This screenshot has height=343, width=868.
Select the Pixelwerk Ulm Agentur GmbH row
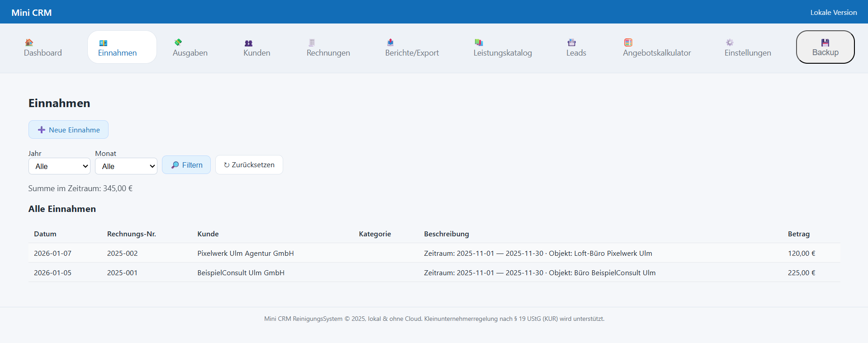click(246, 254)
